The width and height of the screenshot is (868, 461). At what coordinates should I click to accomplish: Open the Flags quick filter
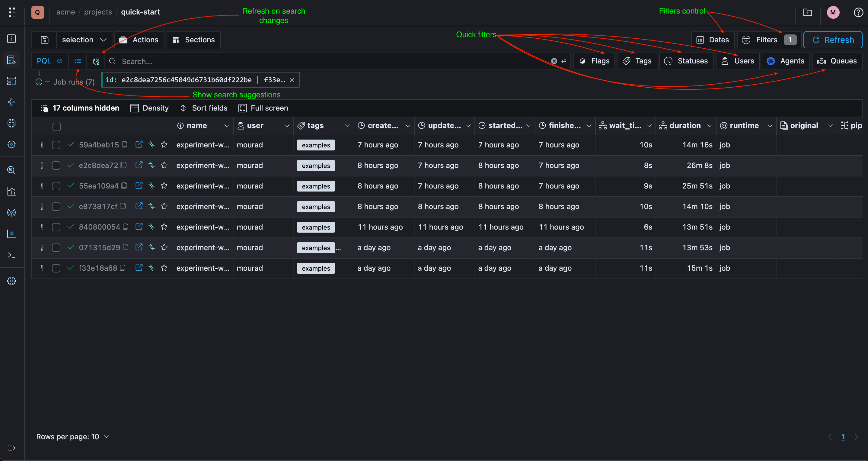coord(594,61)
